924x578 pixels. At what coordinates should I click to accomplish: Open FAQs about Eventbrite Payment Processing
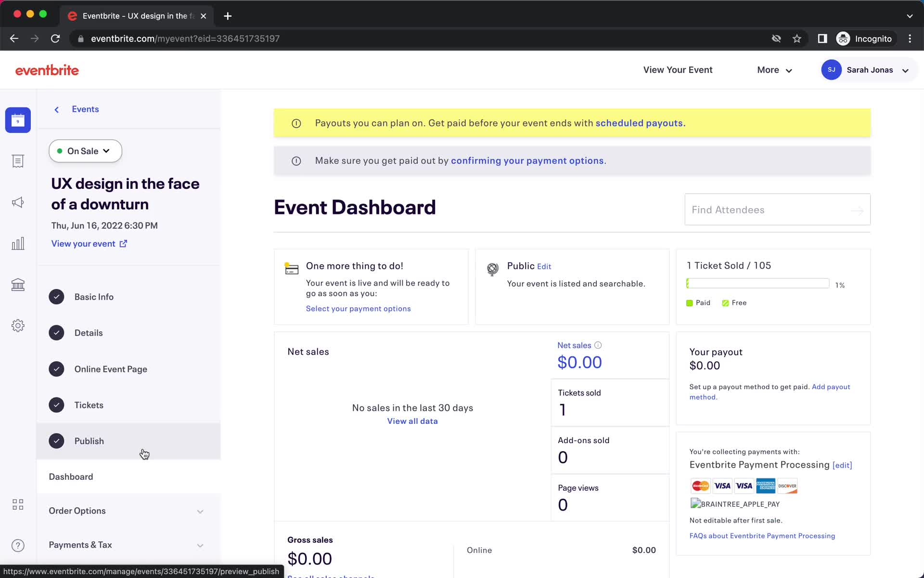762,536
